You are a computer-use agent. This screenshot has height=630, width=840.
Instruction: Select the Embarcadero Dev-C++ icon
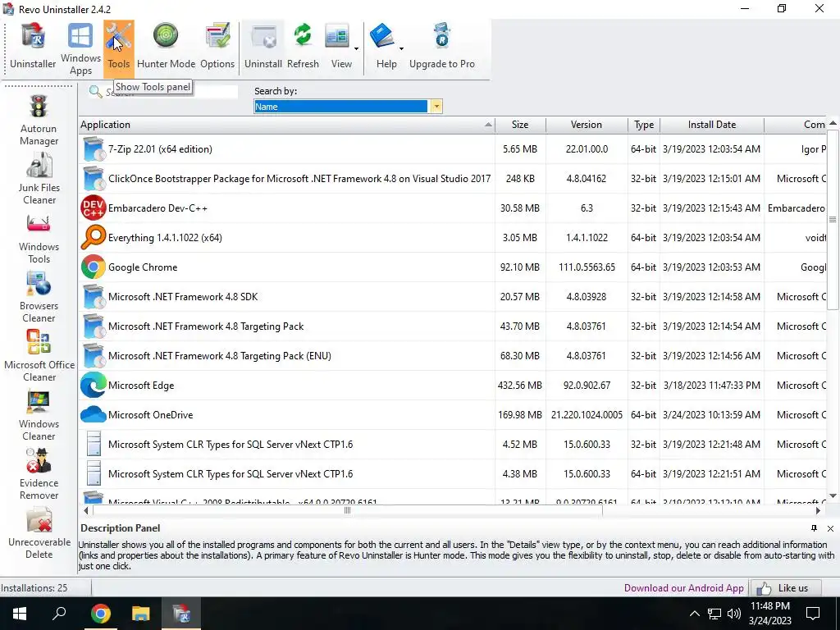(x=94, y=208)
